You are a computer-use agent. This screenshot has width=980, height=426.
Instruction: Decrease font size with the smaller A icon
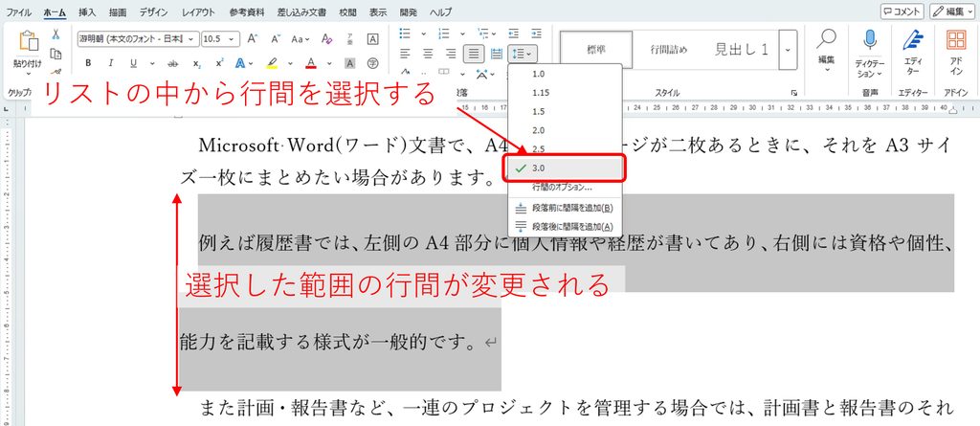[275, 39]
